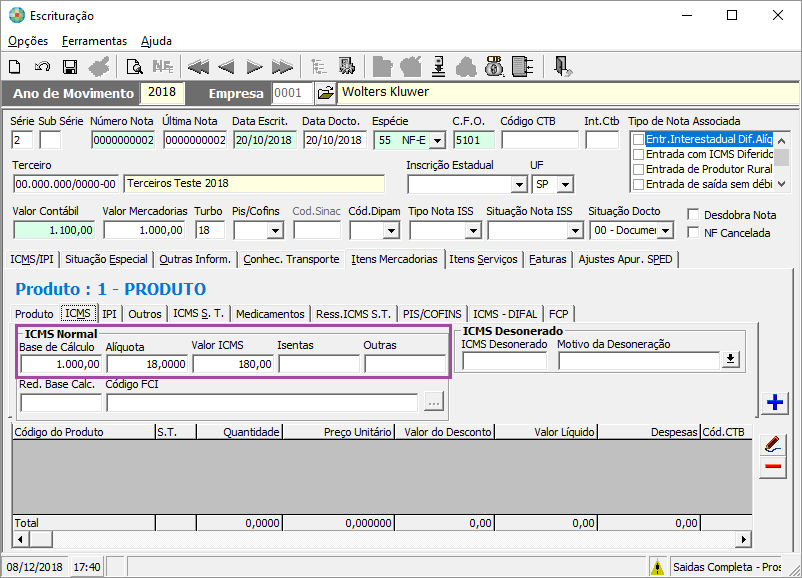Open the Ferramentas menu
This screenshot has height=578, width=802.
(94, 41)
